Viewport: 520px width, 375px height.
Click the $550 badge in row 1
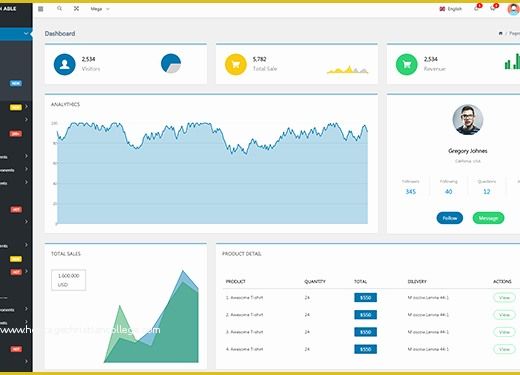click(366, 298)
